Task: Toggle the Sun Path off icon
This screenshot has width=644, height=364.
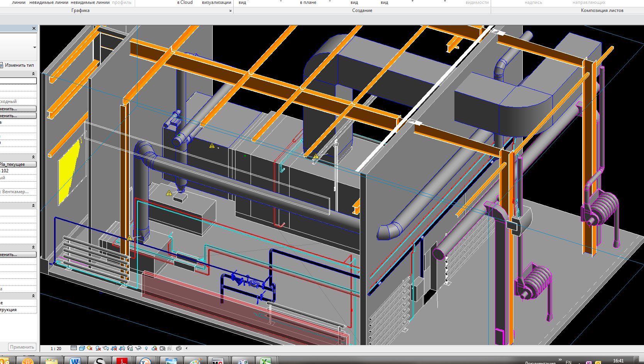Action: 90,348
